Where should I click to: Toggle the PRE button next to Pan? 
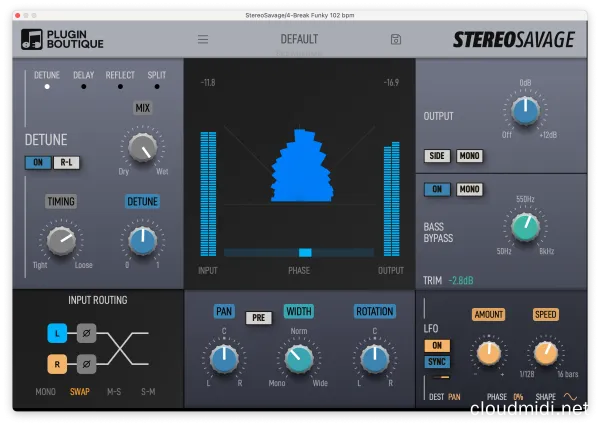coord(259,318)
